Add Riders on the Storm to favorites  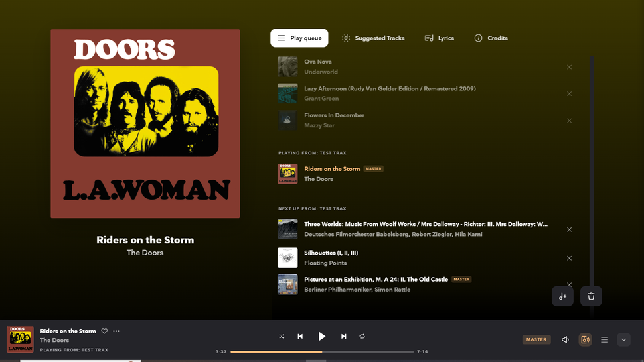click(x=104, y=331)
